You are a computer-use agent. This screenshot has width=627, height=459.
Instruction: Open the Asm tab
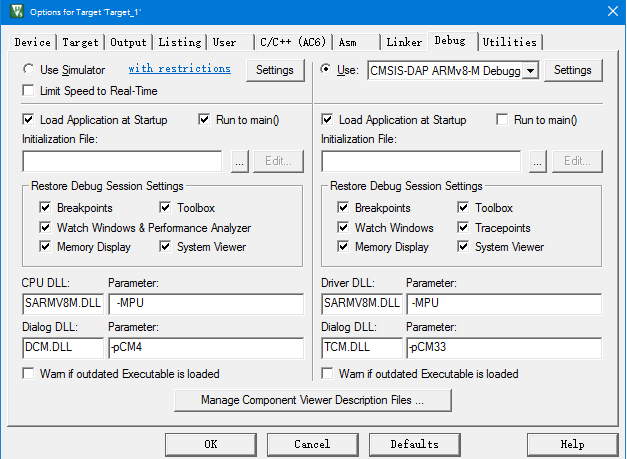pyautogui.click(x=356, y=42)
